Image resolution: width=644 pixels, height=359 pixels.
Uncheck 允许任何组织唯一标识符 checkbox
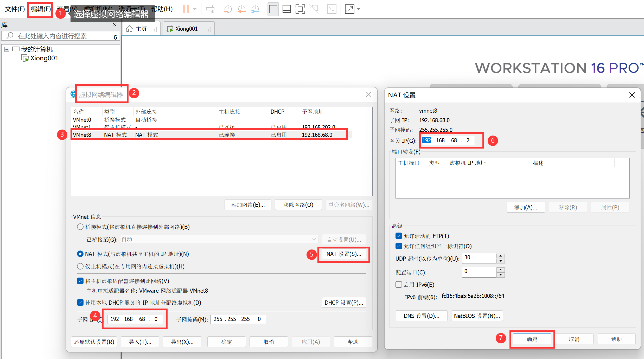[399, 246]
